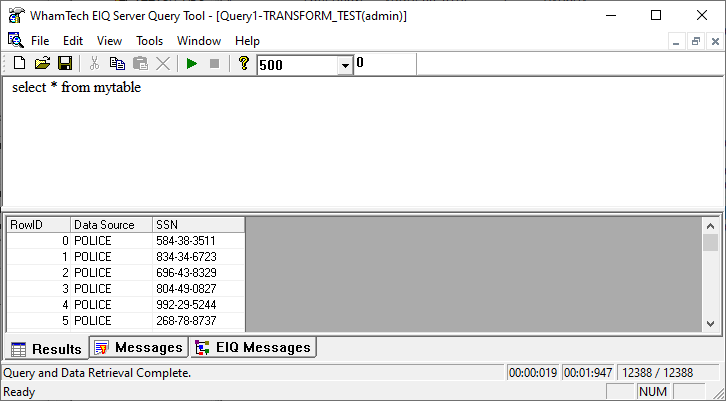Viewport: 726px width, 401px height.
Task: Stop query execution with stop icon
Action: click(214, 63)
